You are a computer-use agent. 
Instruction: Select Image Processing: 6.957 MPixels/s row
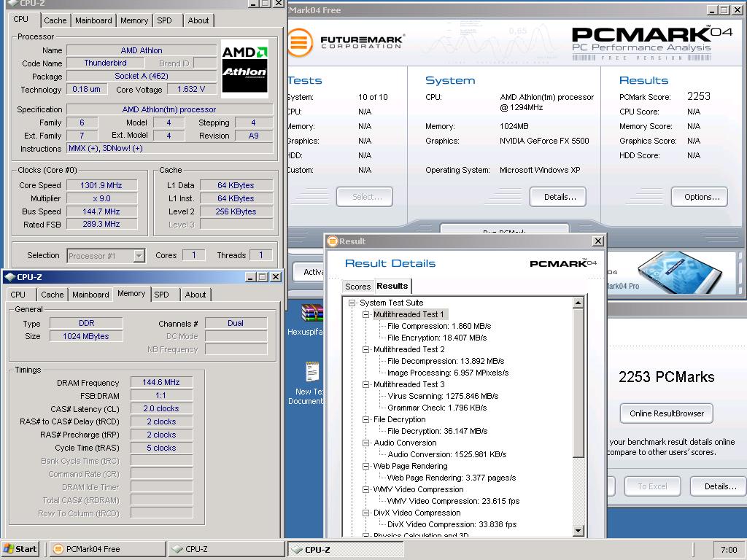coord(448,373)
